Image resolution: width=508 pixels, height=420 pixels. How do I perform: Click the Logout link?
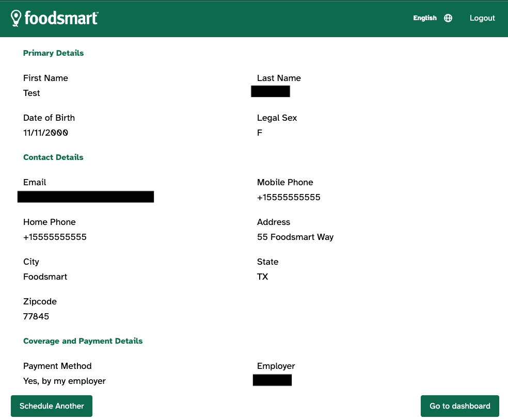(x=482, y=18)
